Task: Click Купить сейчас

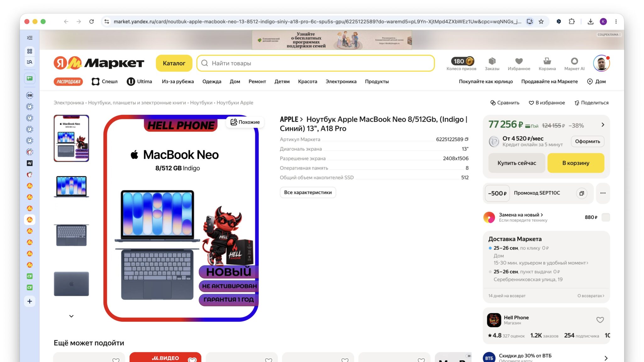Action: click(517, 163)
